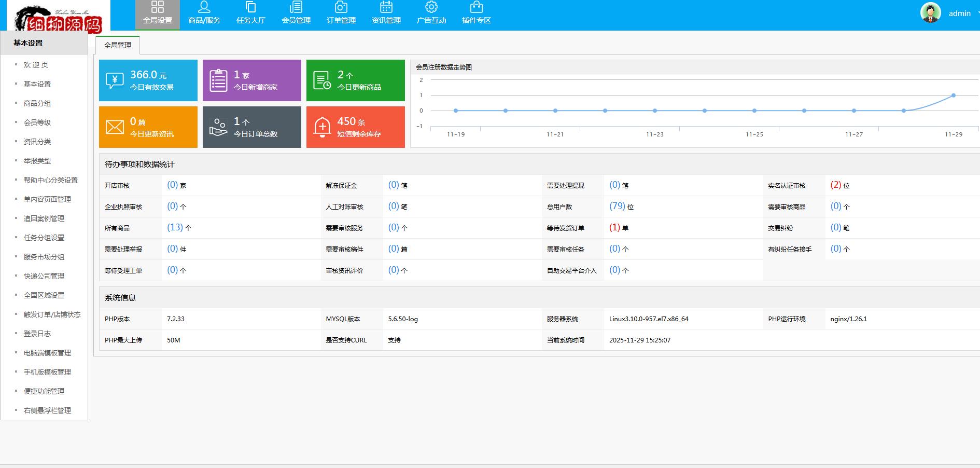980x468 pixels.
Task: Click the 总用户数 count (79) link
Action: (617, 207)
